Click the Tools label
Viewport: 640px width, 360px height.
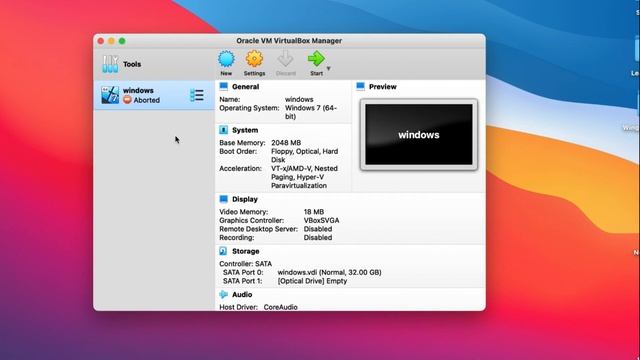point(132,64)
